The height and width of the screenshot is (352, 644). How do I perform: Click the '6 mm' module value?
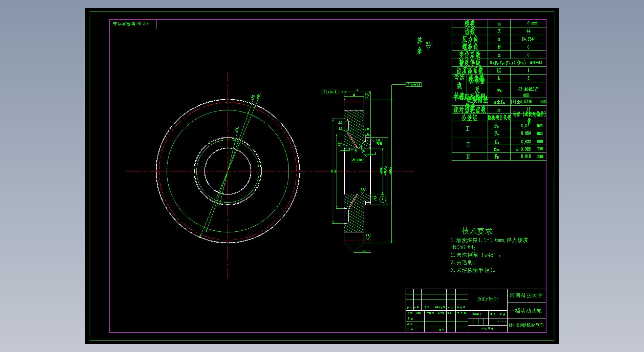tap(532, 23)
